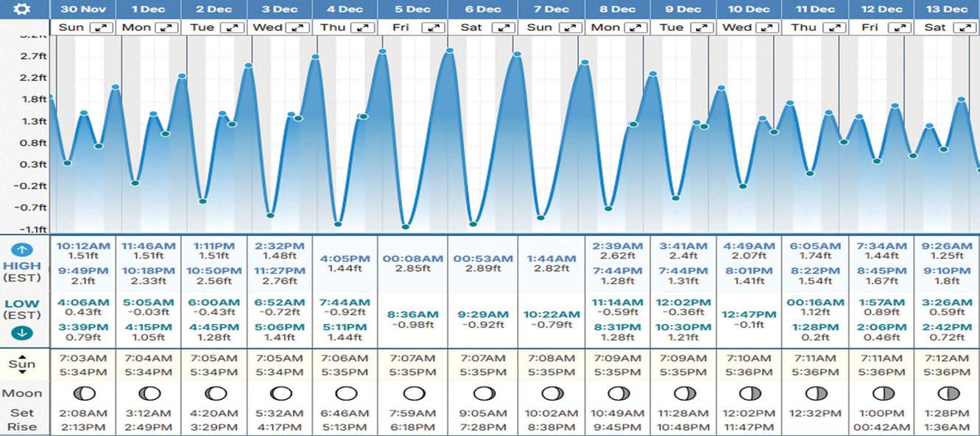Select the 5 Dec moon phase icon
The height and width of the screenshot is (436, 980).
(x=413, y=393)
